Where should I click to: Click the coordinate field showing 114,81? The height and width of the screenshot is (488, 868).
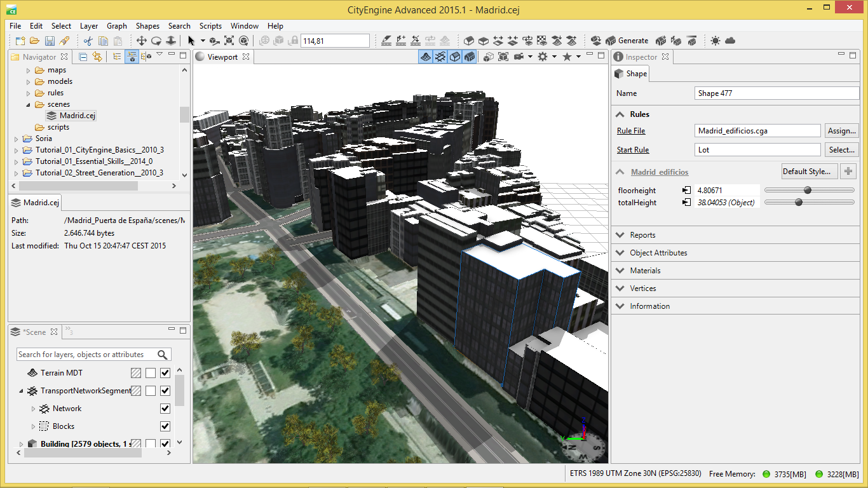335,41
